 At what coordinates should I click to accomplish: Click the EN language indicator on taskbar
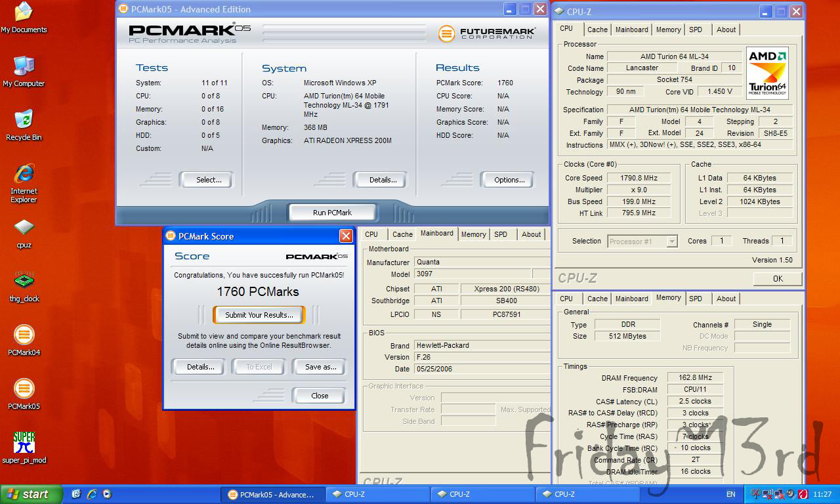[x=730, y=494]
